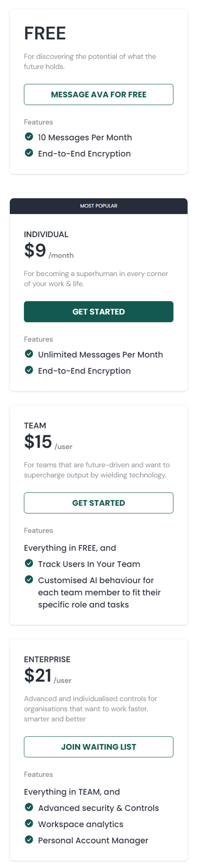Click the Everything in TEAM, and text
198x868 pixels.
(72, 792)
